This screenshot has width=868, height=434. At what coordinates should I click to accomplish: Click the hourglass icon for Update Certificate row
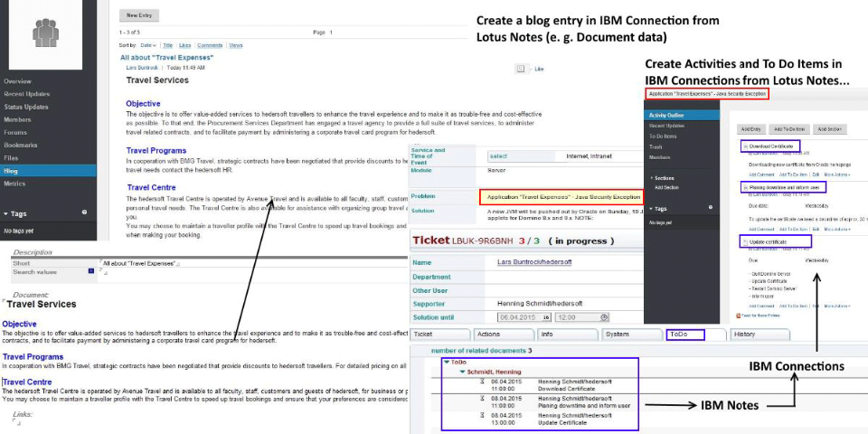pyautogui.click(x=483, y=416)
